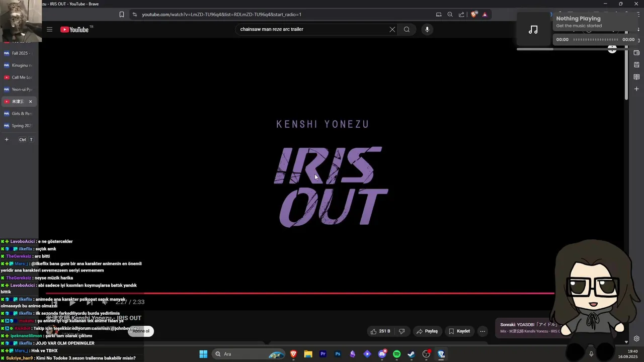Open the reading list sidebar icon
The image size is (644, 362).
636,77
